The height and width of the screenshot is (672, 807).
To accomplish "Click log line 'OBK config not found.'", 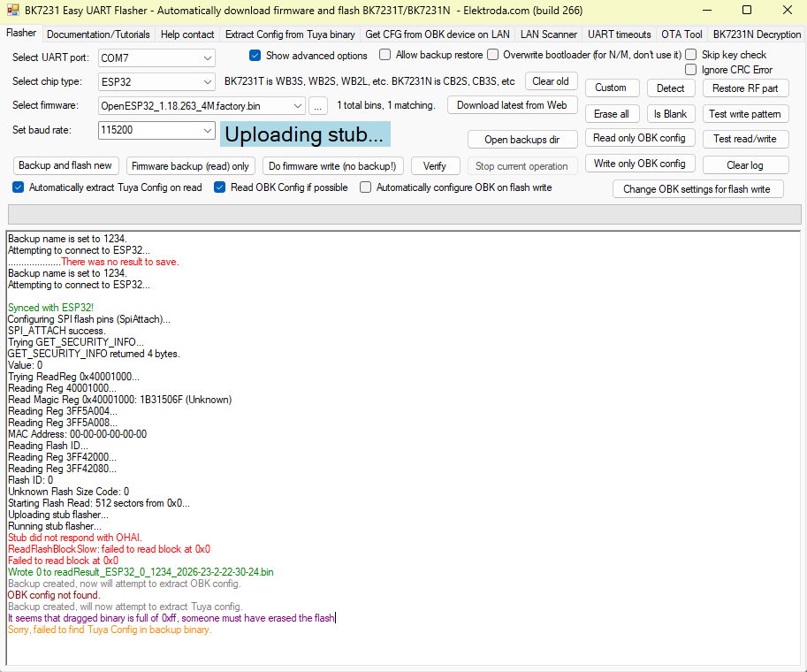I will coord(54,595).
